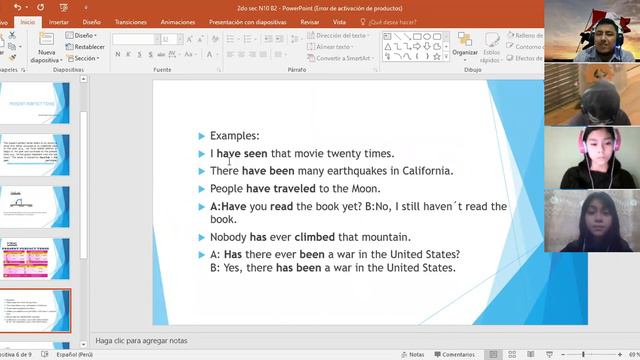Image resolution: width=640 pixels, height=360 pixels.
Task: Select the pink table slide thumbnail
Action: [35, 259]
